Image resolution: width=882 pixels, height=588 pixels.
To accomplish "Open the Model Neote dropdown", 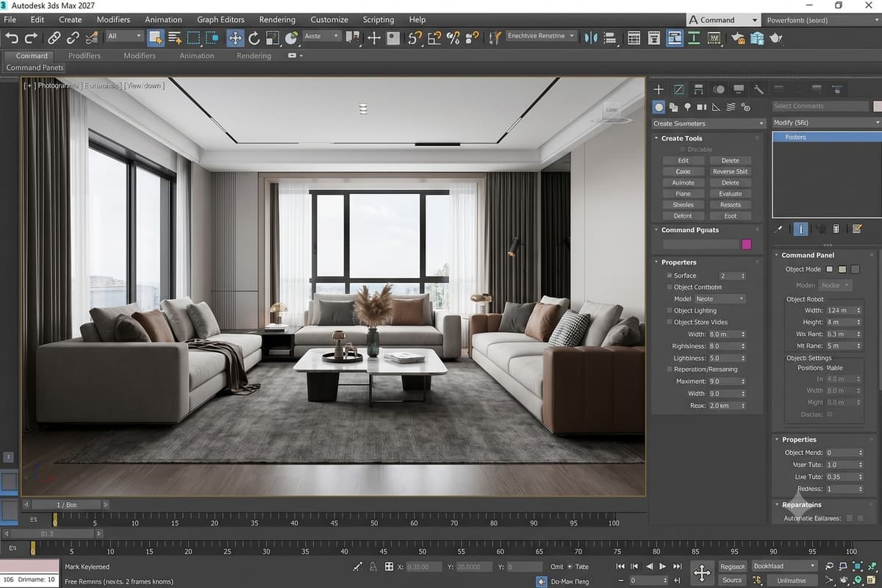I will 720,299.
